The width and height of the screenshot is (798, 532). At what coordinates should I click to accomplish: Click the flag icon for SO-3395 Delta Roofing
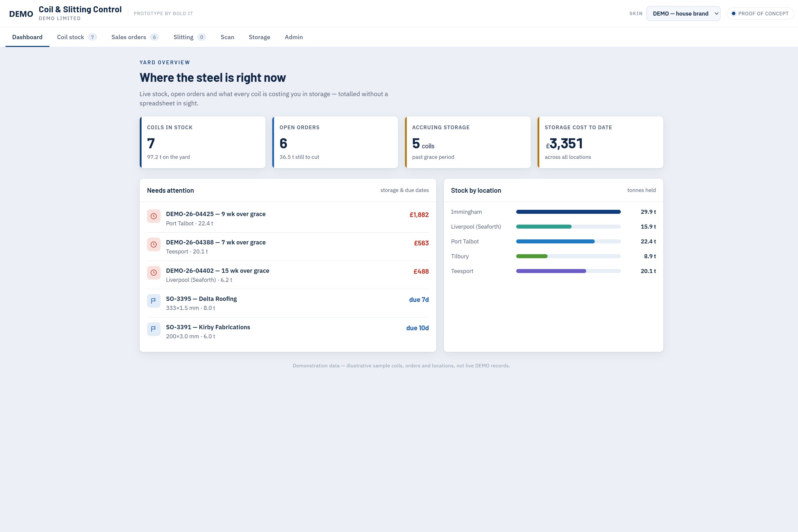[x=154, y=301]
